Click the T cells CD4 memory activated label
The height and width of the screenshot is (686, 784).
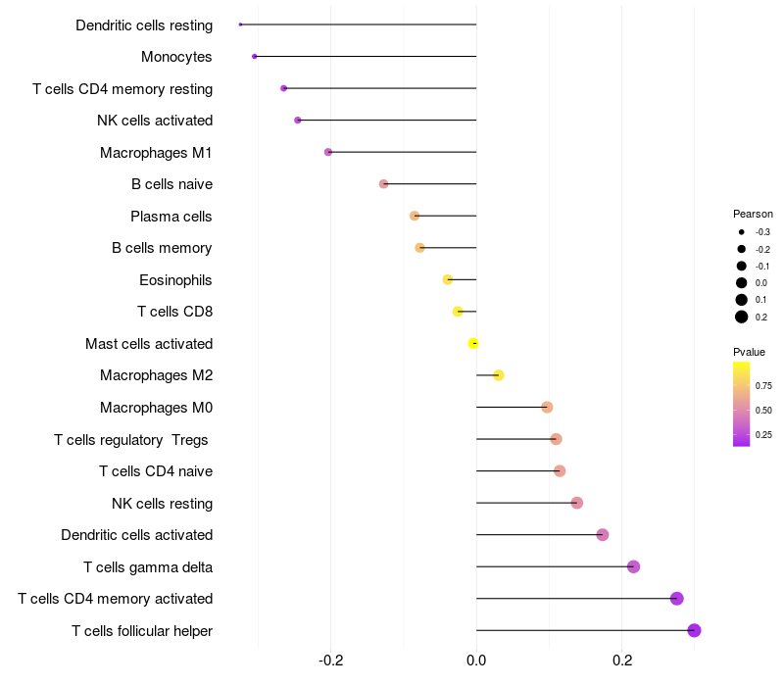[x=116, y=599]
